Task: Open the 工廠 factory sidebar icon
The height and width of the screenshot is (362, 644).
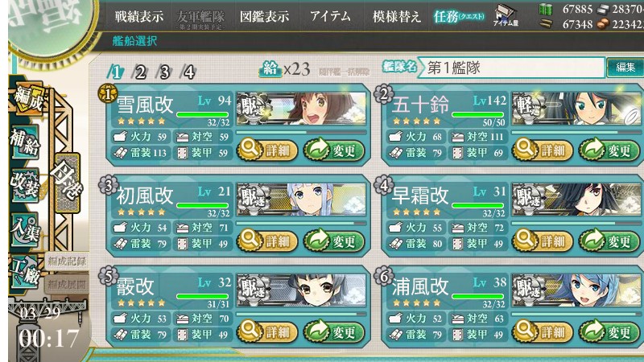Action: 26,271
